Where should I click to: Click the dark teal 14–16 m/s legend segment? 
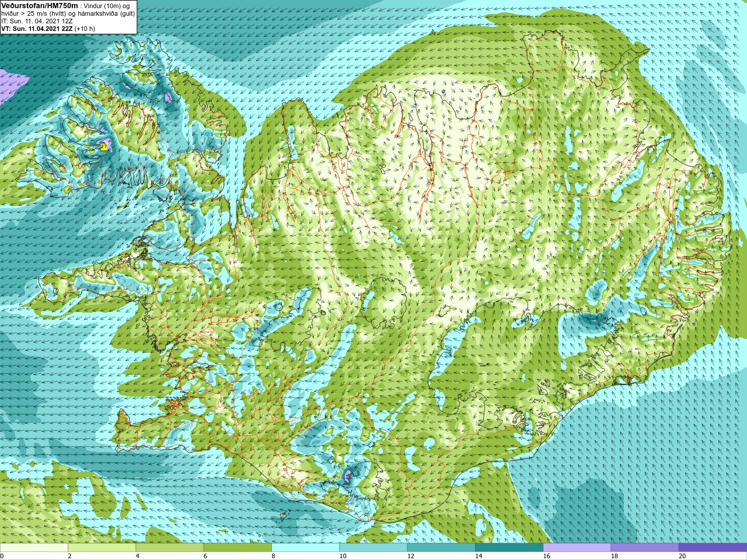[509, 548]
